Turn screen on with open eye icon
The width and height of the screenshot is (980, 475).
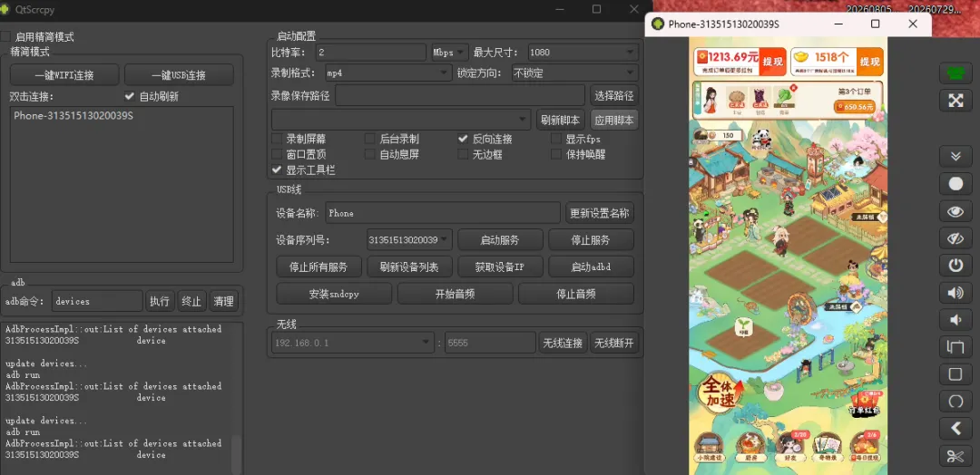(955, 211)
